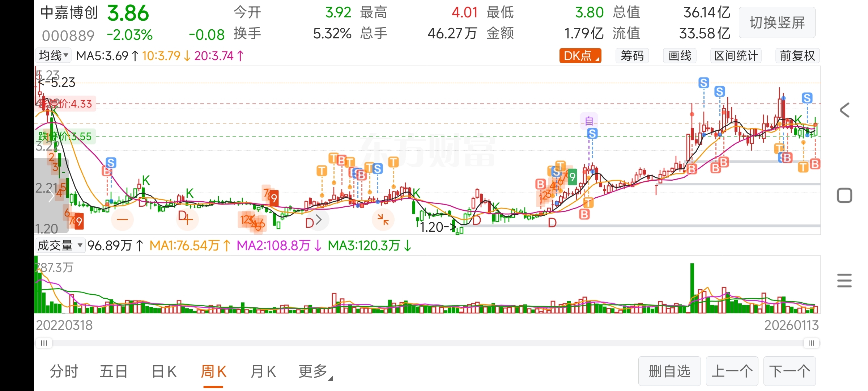Switch to the 日K tab
The width and height of the screenshot is (868, 391).
click(164, 371)
